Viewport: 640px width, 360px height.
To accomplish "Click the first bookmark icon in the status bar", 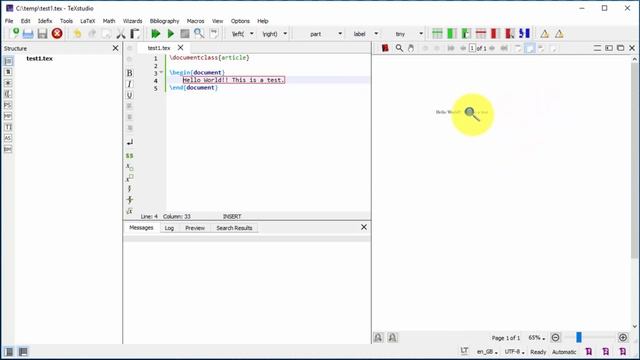I will tap(589, 351).
